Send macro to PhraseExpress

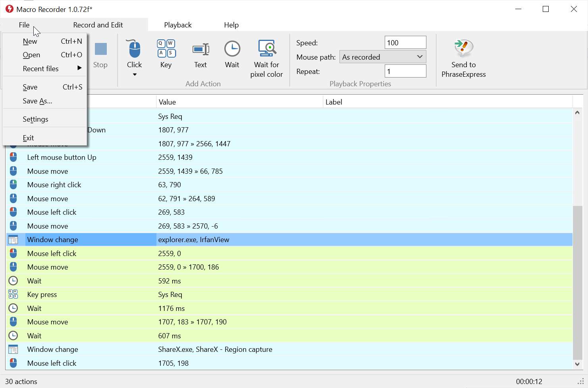click(x=463, y=58)
